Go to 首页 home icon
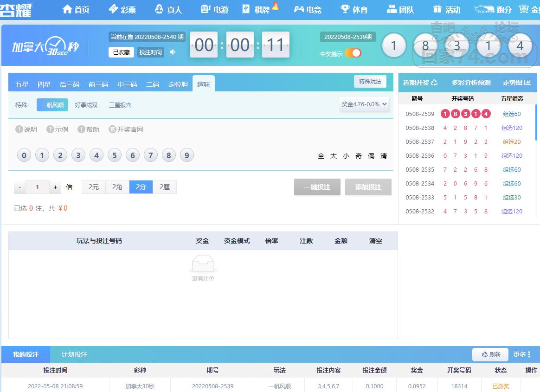The width and height of the screenshot is (540, 392). (67, 9)
